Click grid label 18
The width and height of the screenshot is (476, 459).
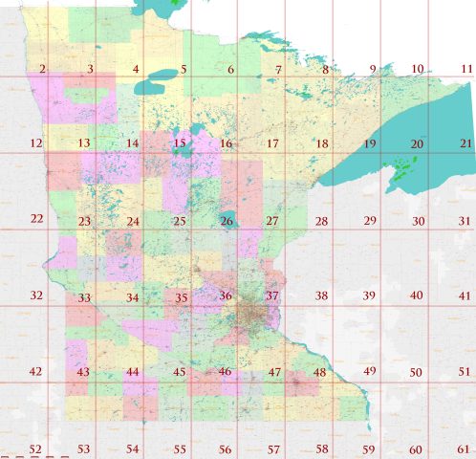(322, 143)
